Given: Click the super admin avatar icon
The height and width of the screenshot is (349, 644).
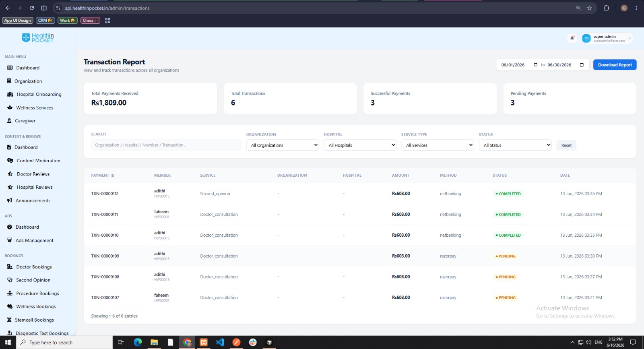Looking at the screenshot, I should (x=586, y=38).
